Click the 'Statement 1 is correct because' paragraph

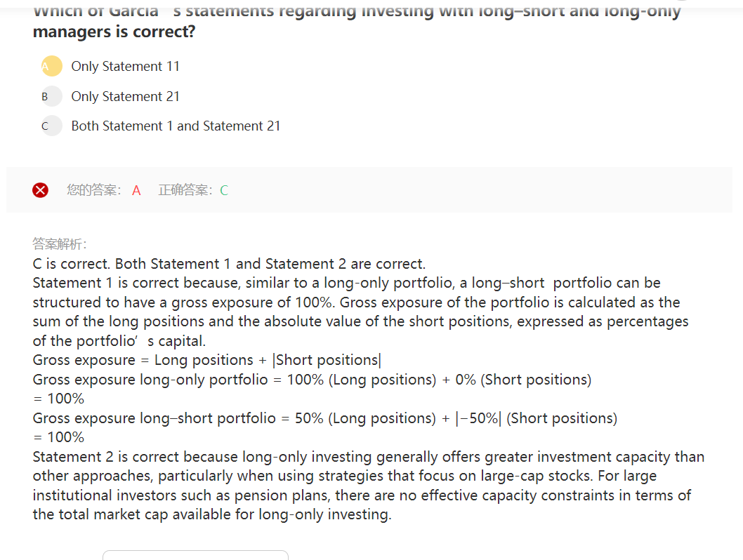coord(360,312)
